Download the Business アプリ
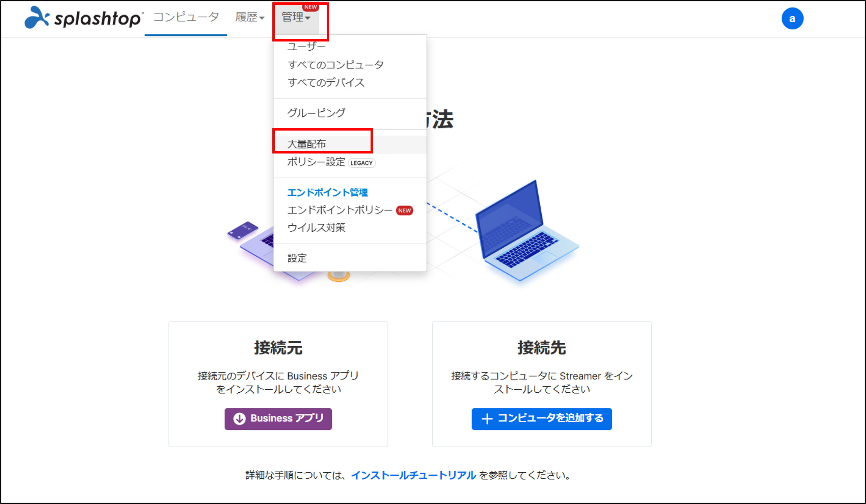Screen dimensions: 866x504 click(x=278, y=419)
